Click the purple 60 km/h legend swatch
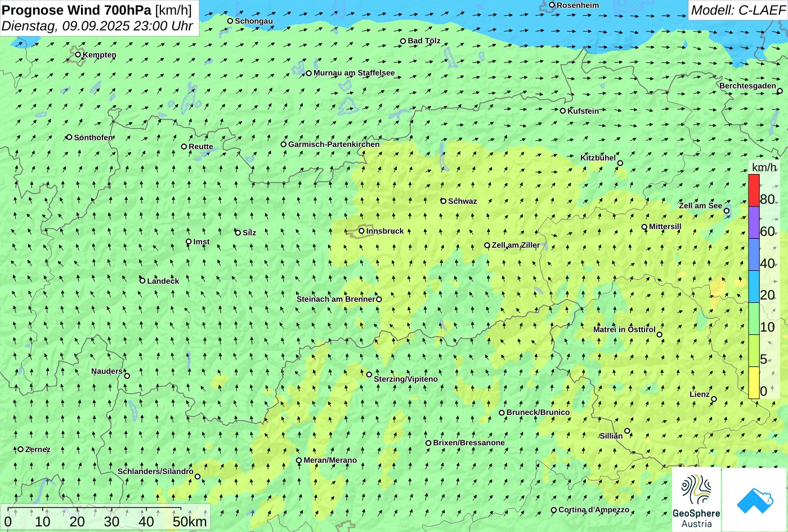Screen dimensions: 788x532 click(x=754, y=222)
